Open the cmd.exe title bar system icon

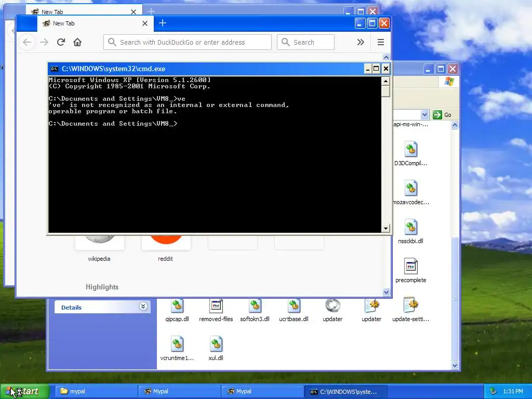(54, 69)
